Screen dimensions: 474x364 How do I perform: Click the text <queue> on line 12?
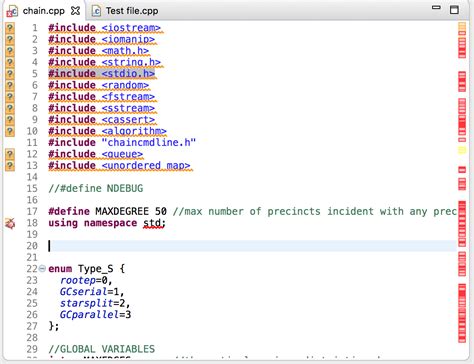point(122,154)
